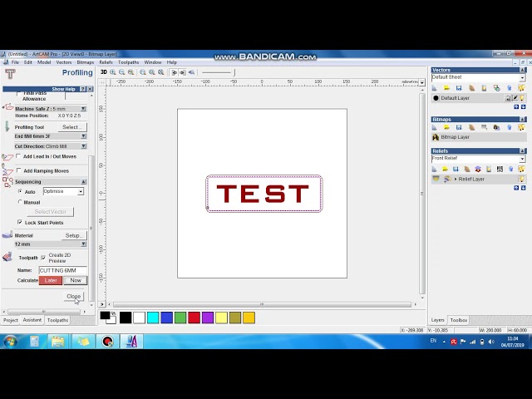Viewport: 532px width, 399px height.
Task: Click the open folder icon in Reliefs panel
Action: 446,169
